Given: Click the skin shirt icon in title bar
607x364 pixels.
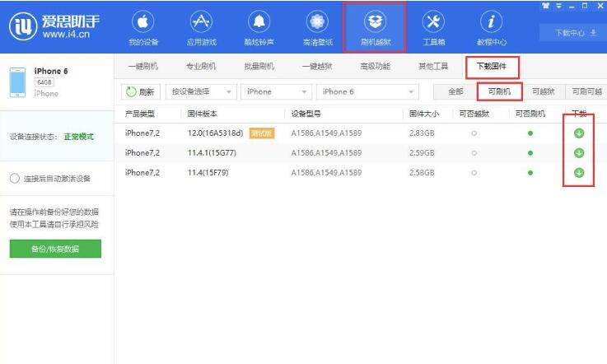Looking at the screenshot, I should [546, 6].
